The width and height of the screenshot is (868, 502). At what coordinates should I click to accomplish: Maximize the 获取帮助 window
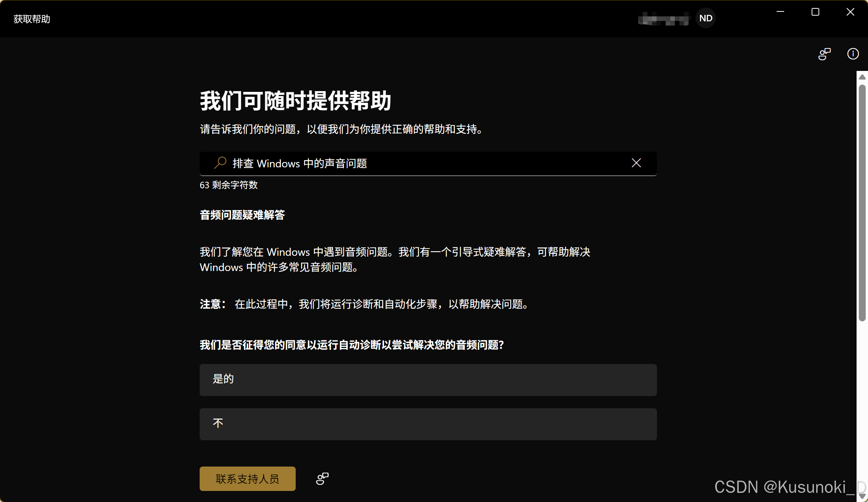click(815, 12)
